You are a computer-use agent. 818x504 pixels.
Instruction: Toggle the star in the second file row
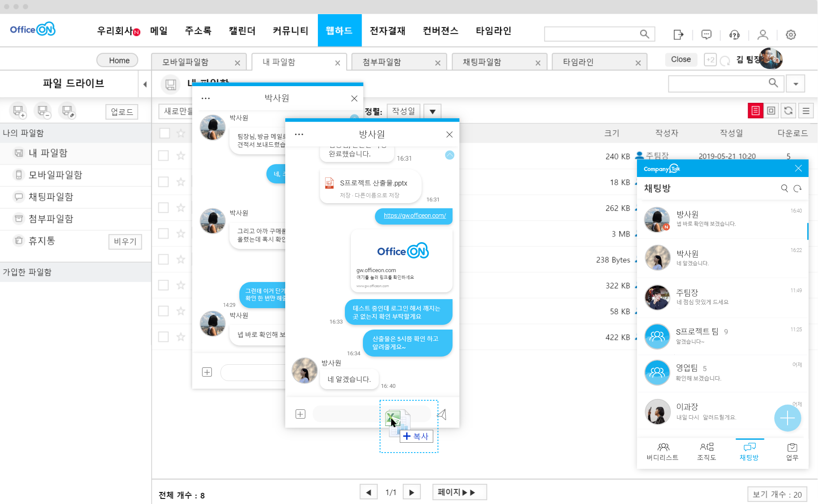(181, 182)
